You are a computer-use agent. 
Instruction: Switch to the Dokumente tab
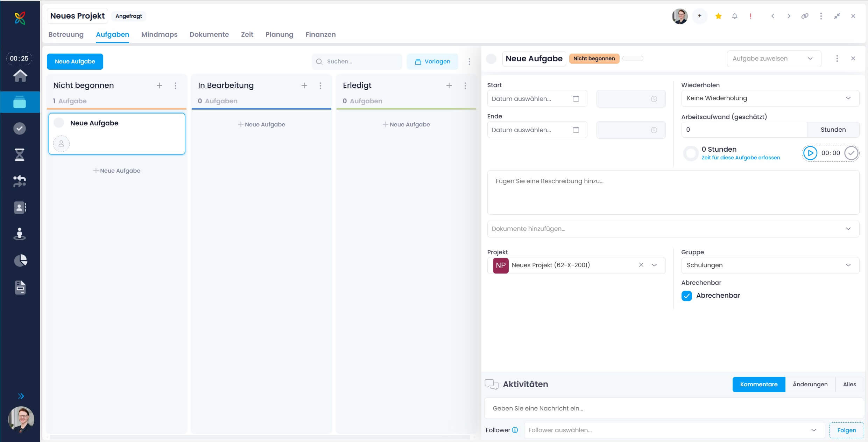(x=209, y=34)
